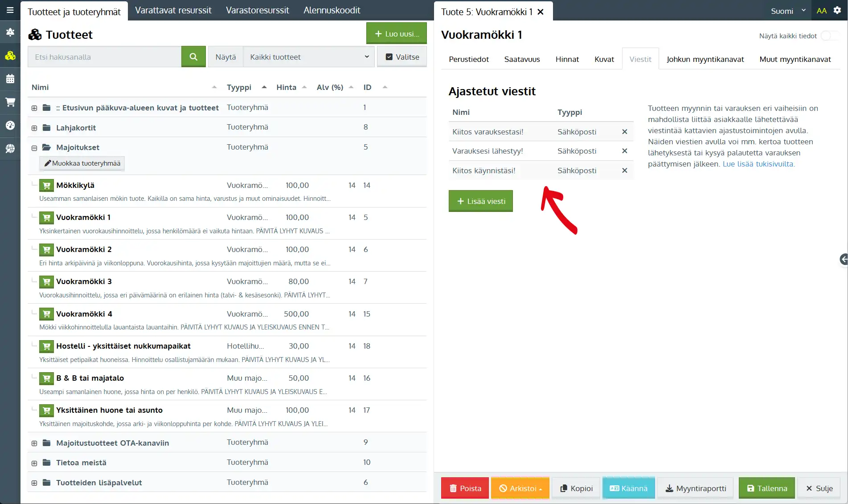Click the 'Etsi hakusanalla' search field
Screen dimensions: 848x504
pos(105,57)
